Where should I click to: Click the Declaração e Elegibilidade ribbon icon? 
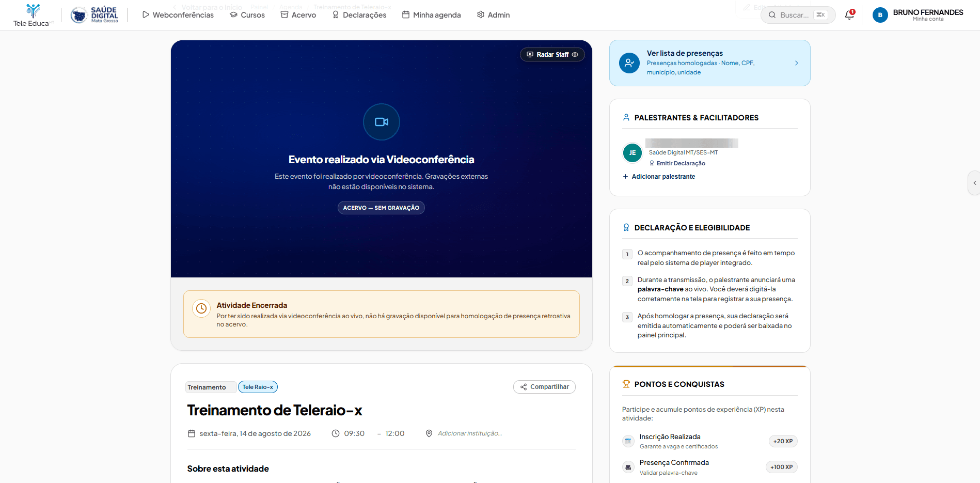[x=626, y=227]
